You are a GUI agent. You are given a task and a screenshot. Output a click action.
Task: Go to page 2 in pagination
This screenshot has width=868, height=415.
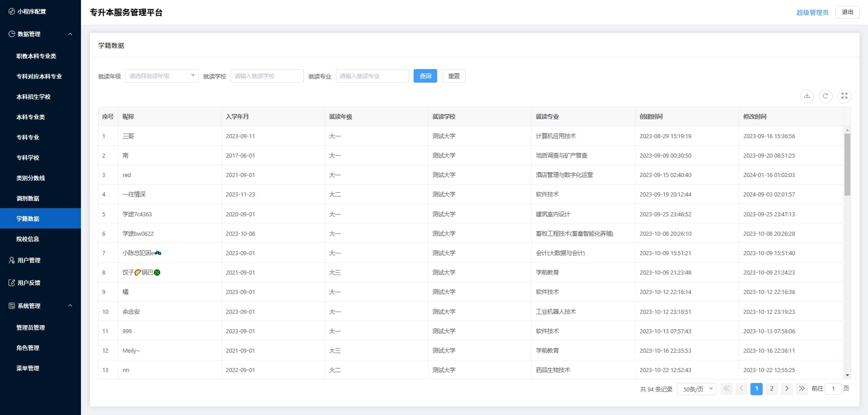coord(772,389)
